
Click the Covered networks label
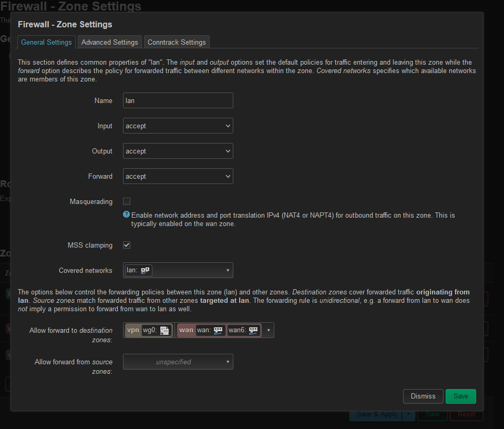86,270
